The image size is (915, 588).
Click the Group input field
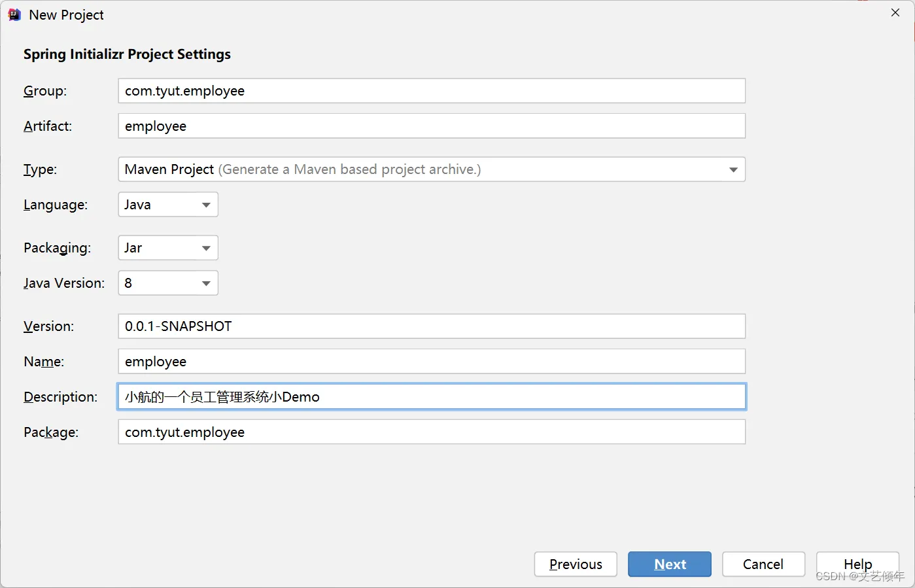[431, 91]
